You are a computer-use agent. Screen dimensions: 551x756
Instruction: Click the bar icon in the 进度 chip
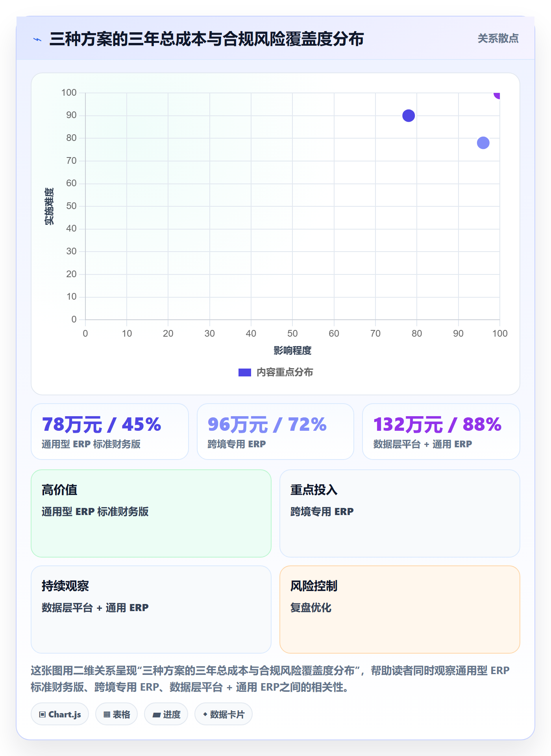coord(156,715)
